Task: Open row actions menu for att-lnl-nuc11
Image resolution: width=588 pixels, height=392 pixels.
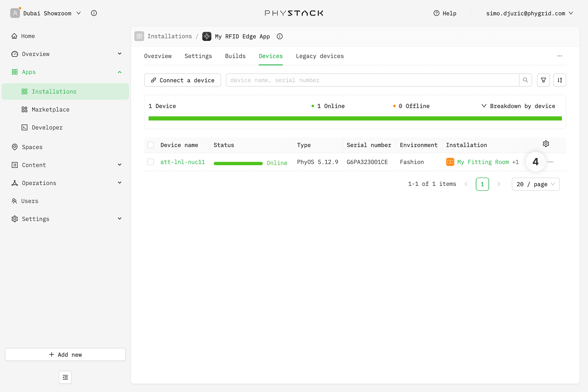Action: 550,162
